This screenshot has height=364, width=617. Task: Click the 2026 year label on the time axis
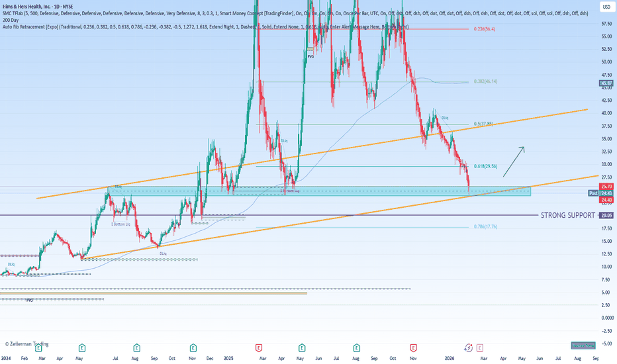[x=450, y=359]
